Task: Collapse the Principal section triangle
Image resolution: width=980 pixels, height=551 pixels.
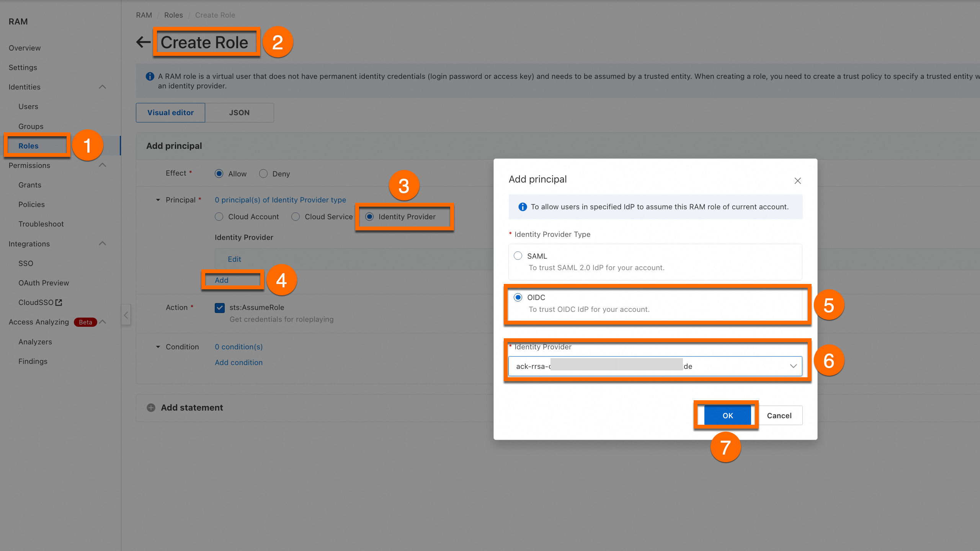Action: click(158, 200)
